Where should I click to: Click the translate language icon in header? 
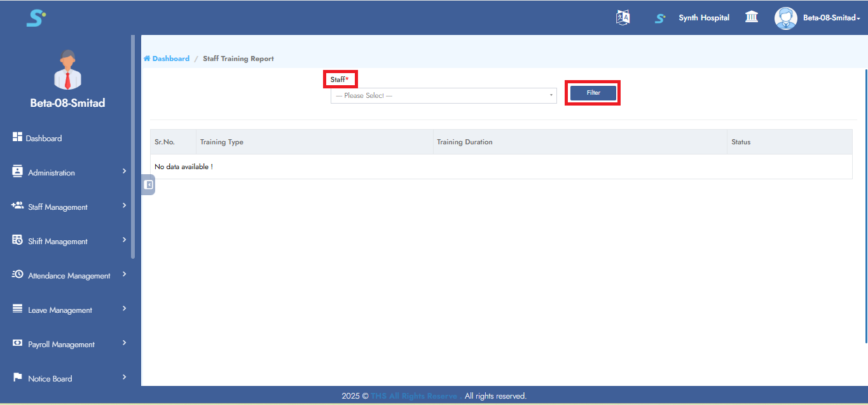[x=623, y=18]
